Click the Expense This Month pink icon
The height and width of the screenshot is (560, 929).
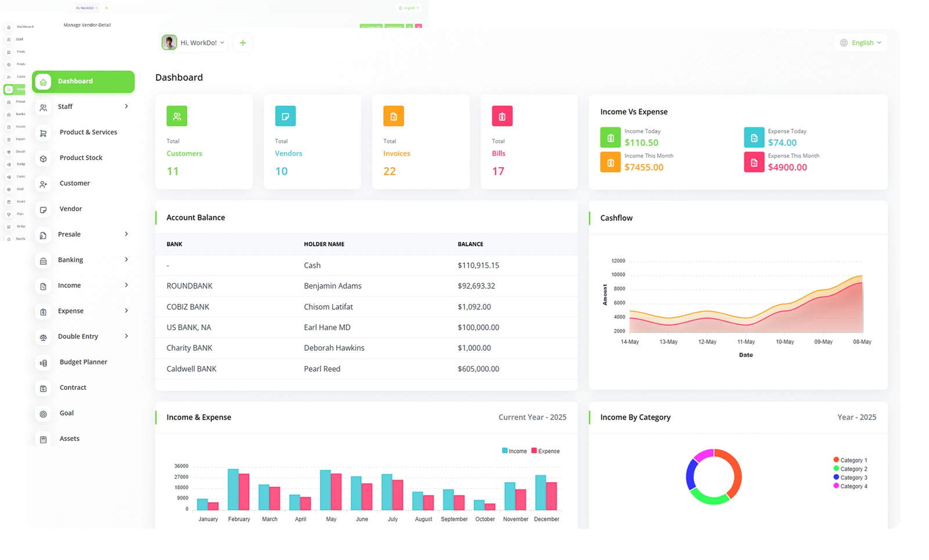click(754, 162)
